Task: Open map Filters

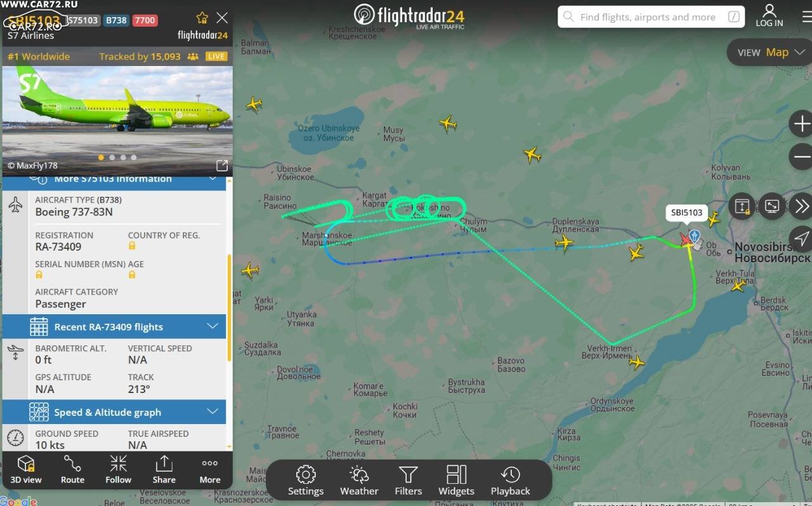Action: point(409,481)
